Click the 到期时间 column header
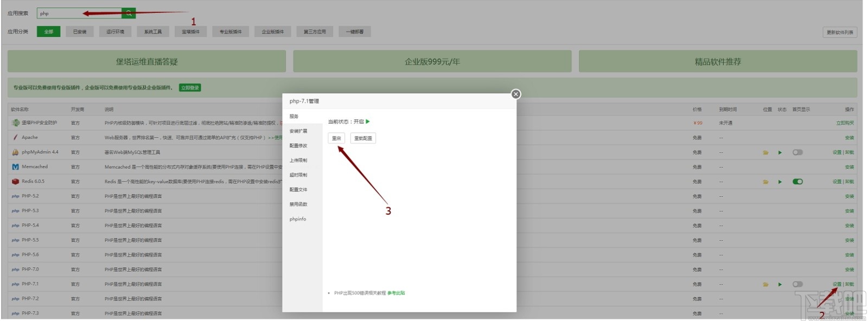 pos(728,110)
